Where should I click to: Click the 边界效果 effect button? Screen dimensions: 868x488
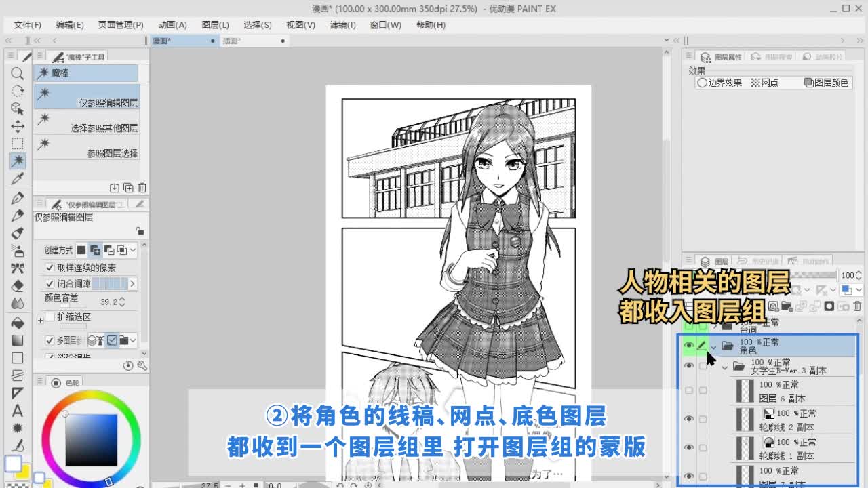(719, 83)
